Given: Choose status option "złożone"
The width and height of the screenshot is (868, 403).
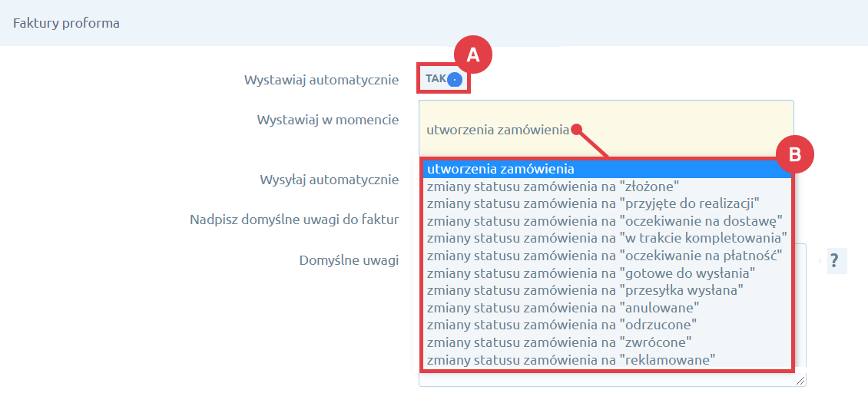Looking at the screenshot, I should (553, 187).
